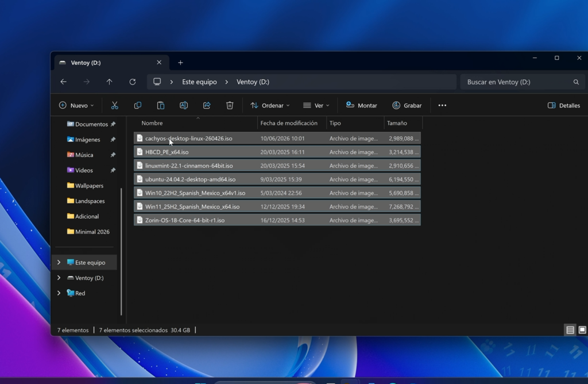Expand Ventoy (D:) tree node chevron

click(x=59, y=278)
